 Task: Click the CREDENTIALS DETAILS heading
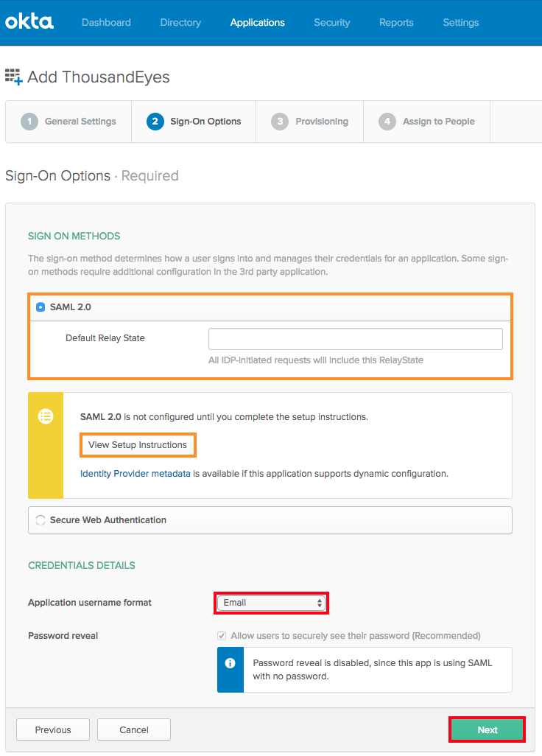tap(82, 566)
